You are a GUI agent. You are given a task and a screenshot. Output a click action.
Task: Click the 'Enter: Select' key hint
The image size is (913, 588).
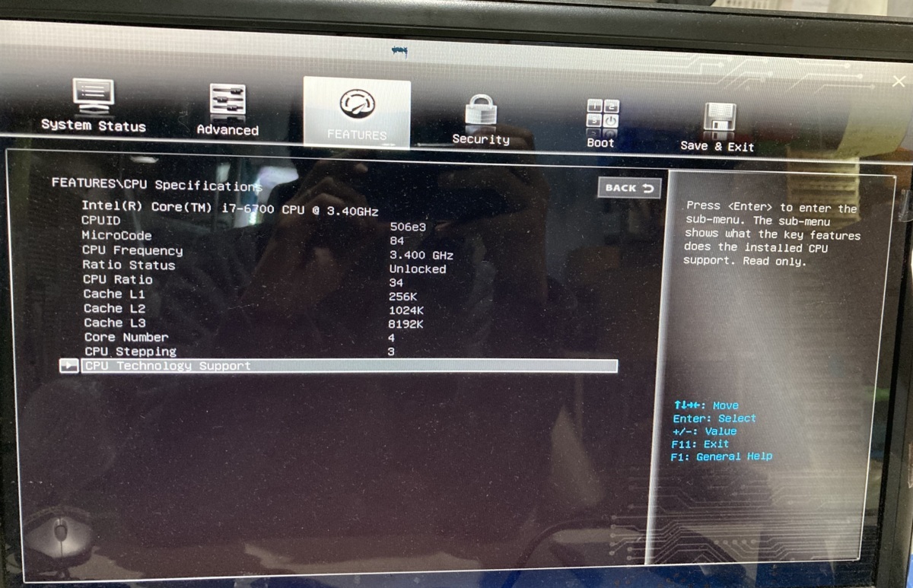tap(714, 418)
